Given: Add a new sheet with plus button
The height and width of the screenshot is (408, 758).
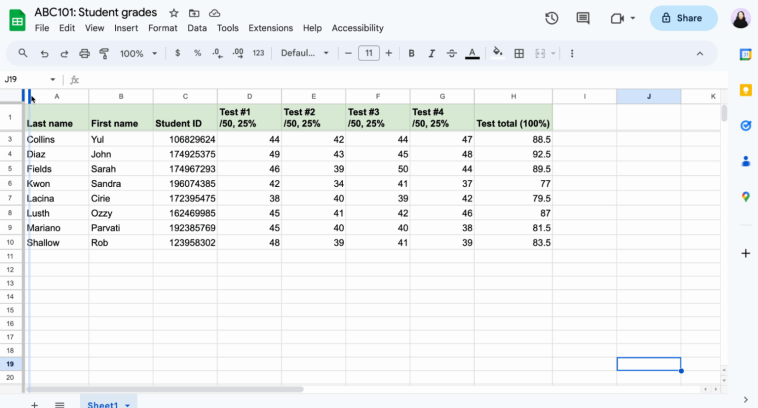Looking at the screenshot, I should (x=33, y=404).
